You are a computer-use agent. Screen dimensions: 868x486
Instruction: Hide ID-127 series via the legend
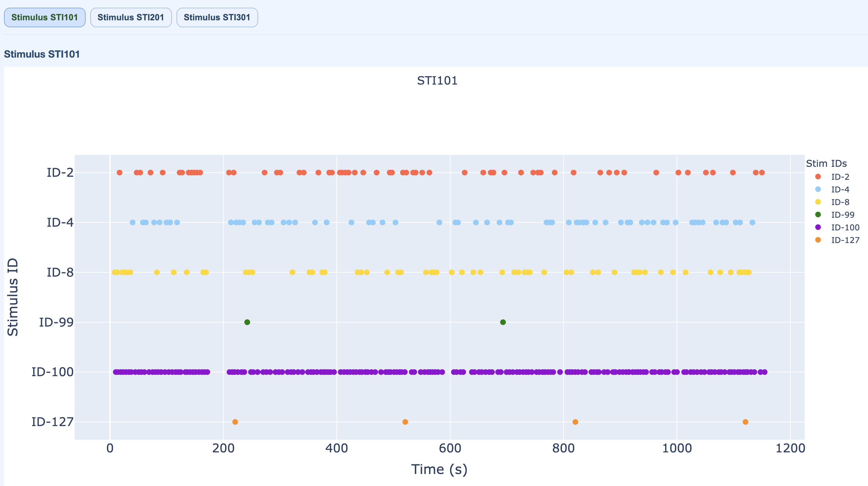point(845,240)
